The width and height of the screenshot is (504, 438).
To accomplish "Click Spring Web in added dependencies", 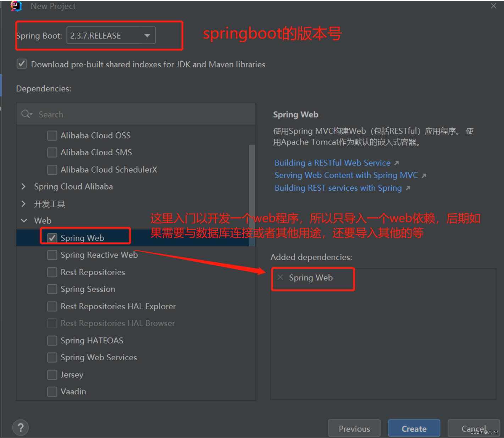I will 311,278.
